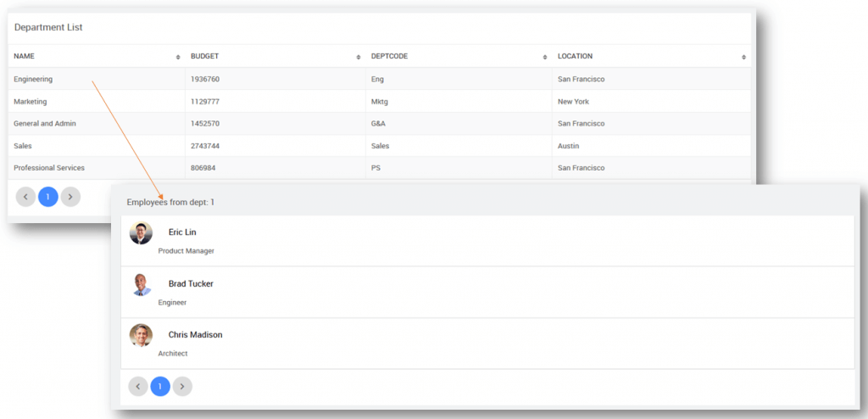The height and width of the screenshot is (419, 868).
Task: Click the DEPTCODE column sort arrows
Action: tap(545, 57)
